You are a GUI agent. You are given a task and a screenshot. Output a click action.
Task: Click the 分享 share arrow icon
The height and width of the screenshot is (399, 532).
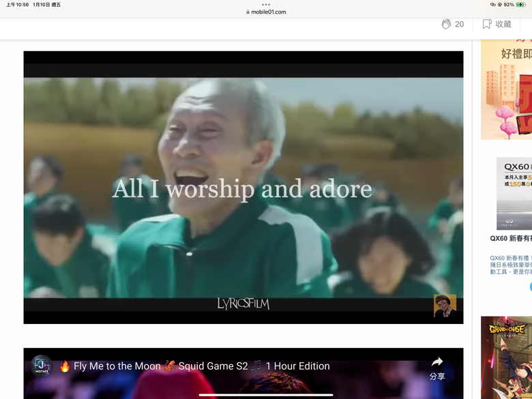click(x=437, y=362)
